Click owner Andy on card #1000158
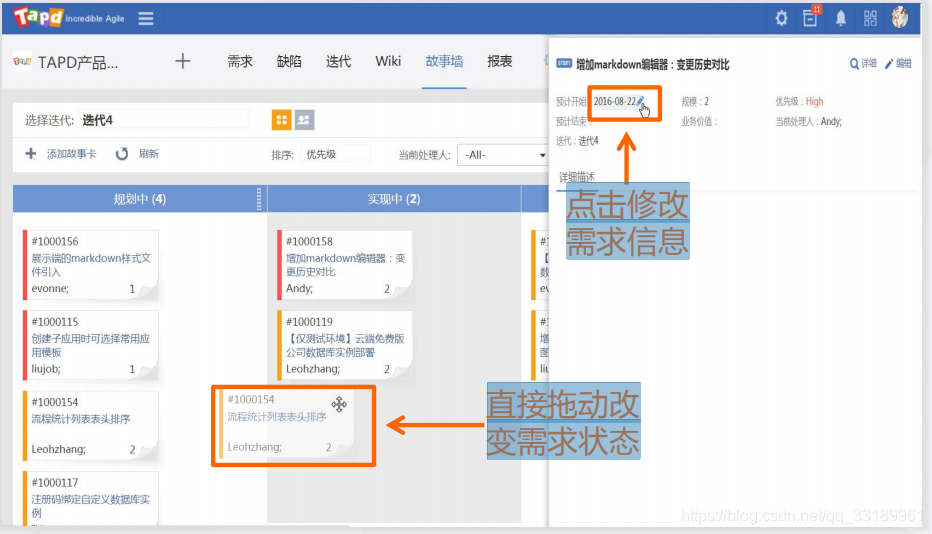 (300, 288)
